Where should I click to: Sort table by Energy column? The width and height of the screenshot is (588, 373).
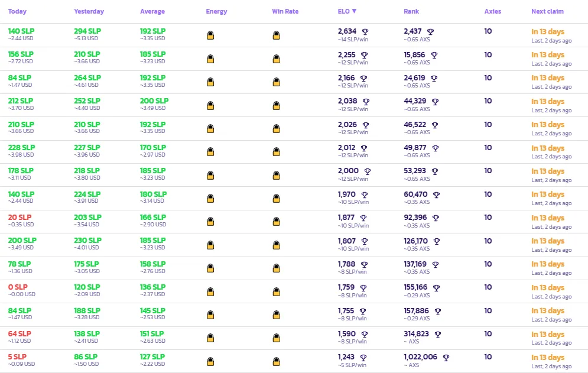click(x=216, y=11)
